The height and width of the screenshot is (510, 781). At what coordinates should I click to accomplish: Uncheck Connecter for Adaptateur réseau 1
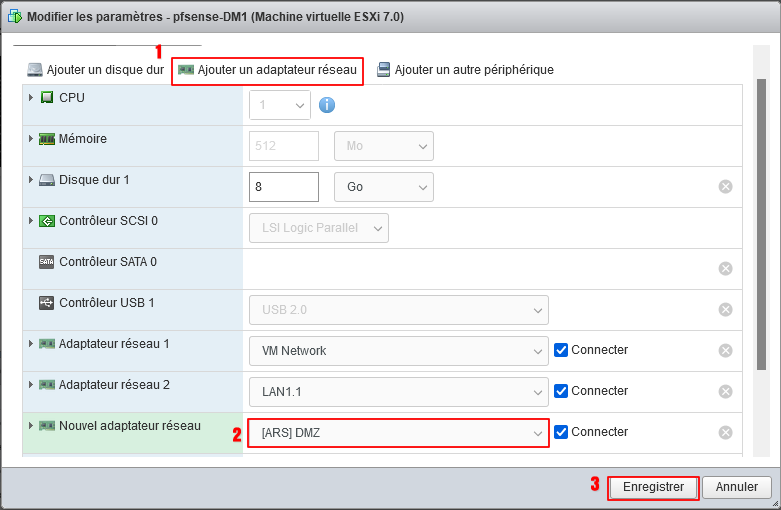point(561,350)
